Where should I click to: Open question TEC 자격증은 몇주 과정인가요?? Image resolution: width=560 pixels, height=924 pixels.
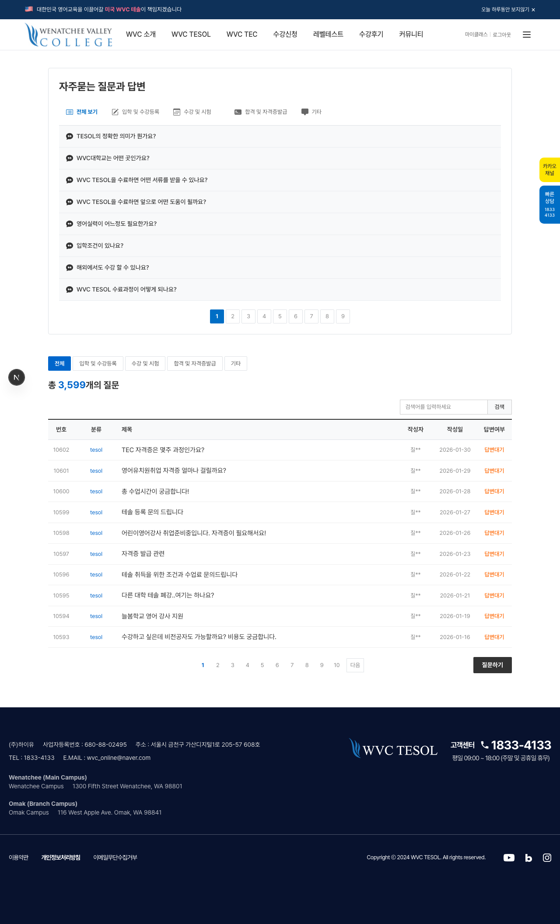tap(163, 450)
